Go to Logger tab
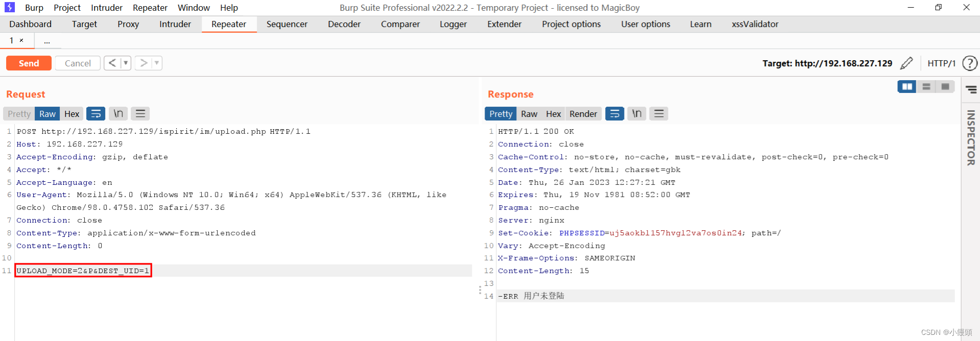Viewport: 980px width, 341px height. click(453, 24)
